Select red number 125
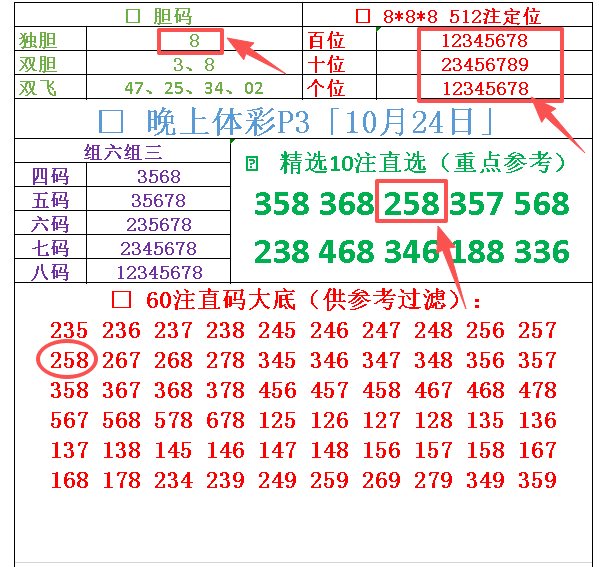 tap(277, 420)
